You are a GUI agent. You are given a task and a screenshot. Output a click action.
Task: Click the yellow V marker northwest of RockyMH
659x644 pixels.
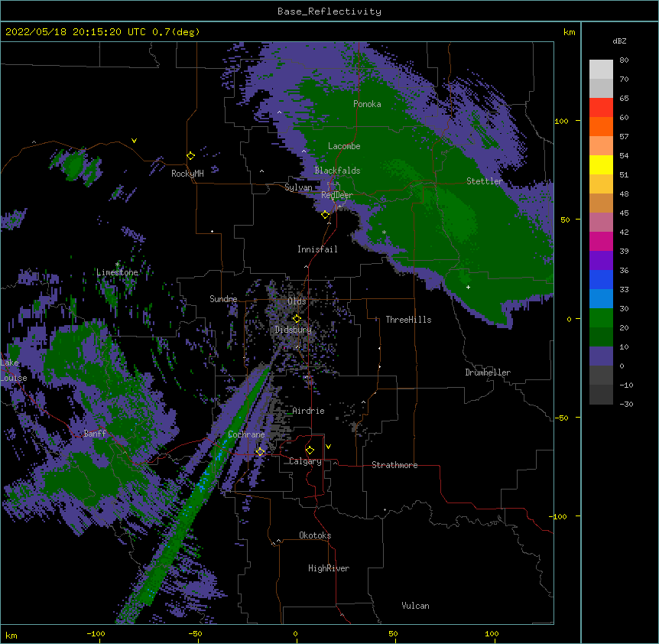(x=134, y=141)
